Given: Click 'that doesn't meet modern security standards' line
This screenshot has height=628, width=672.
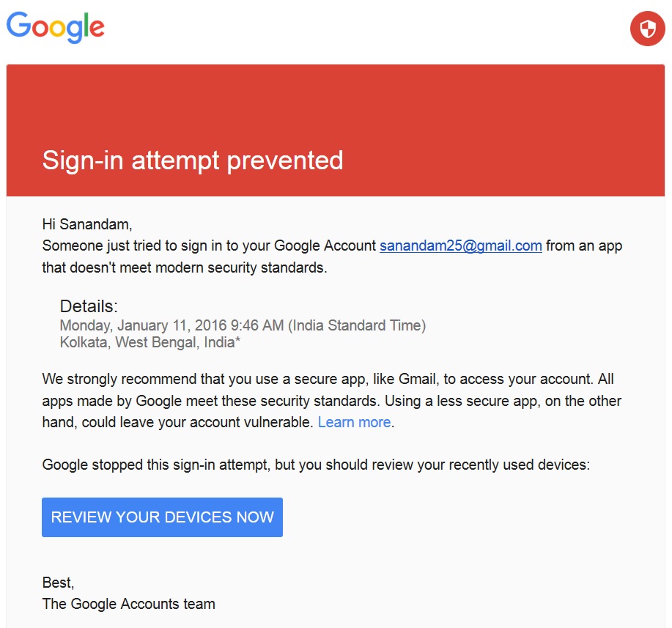Looking at the screenshot, I should (184, 267).
